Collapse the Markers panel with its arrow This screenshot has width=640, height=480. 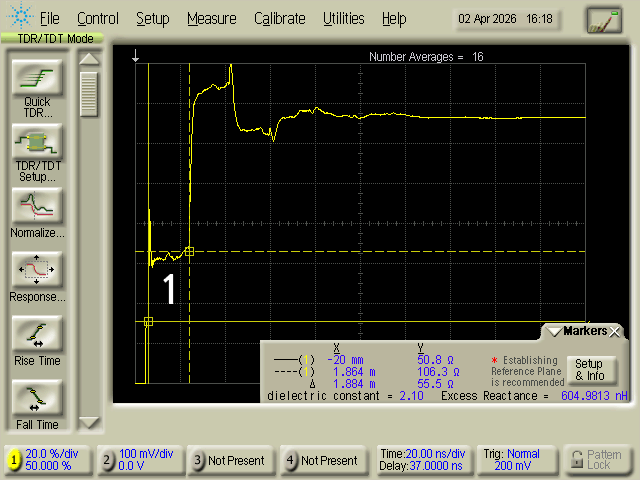[552, 331]
